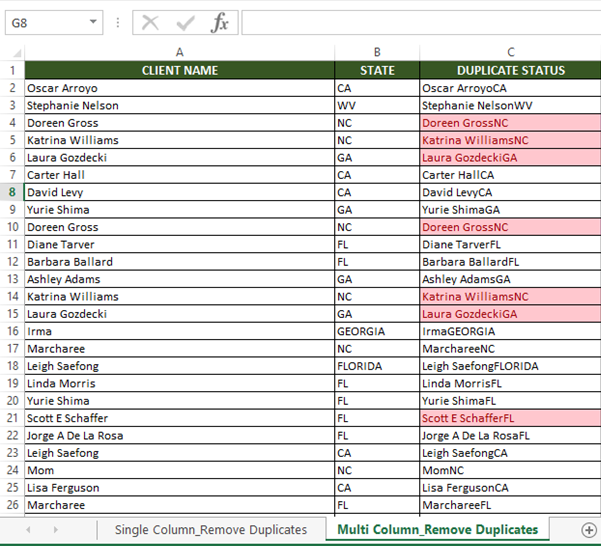Click the Cancel X icon in formula bar
The height and width of the screenshot is (546, 601).
click(150, 23)
